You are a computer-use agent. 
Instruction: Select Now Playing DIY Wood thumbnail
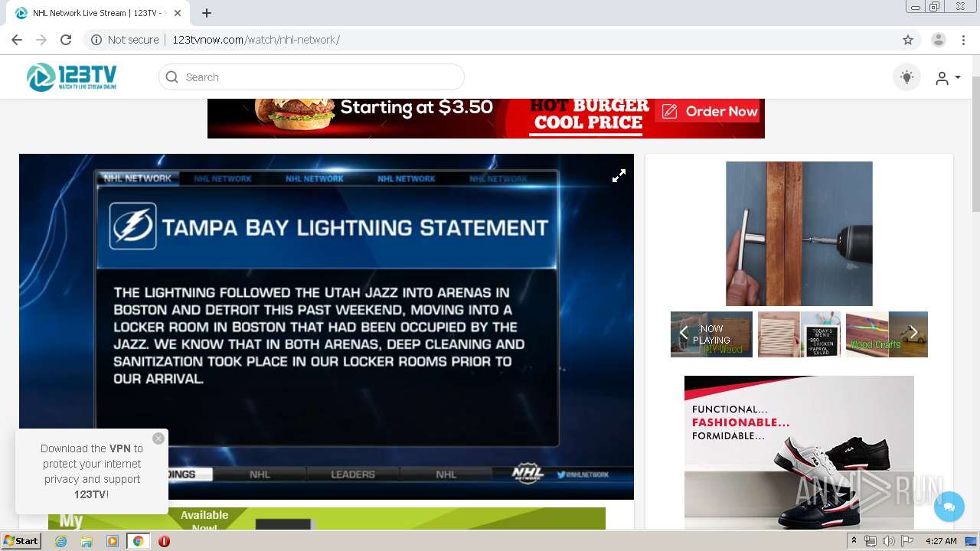coord(711,334)
